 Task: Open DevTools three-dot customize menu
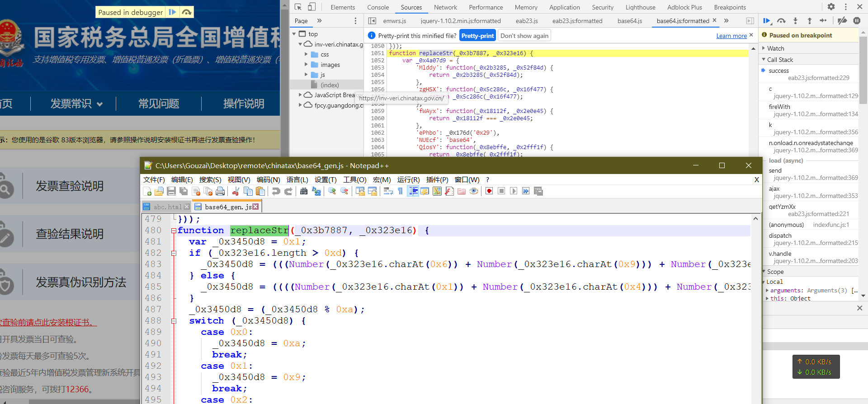tap(845, 7)
